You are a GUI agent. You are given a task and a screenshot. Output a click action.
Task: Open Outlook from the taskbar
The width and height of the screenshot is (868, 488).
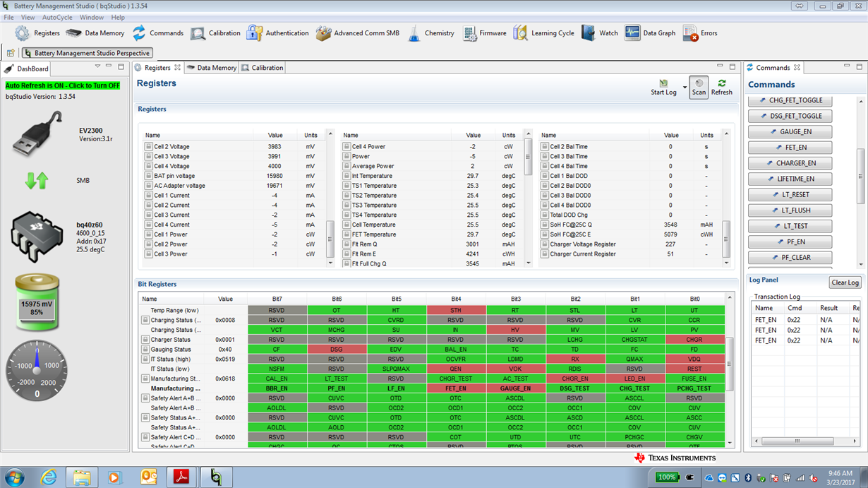click(149, 477)
